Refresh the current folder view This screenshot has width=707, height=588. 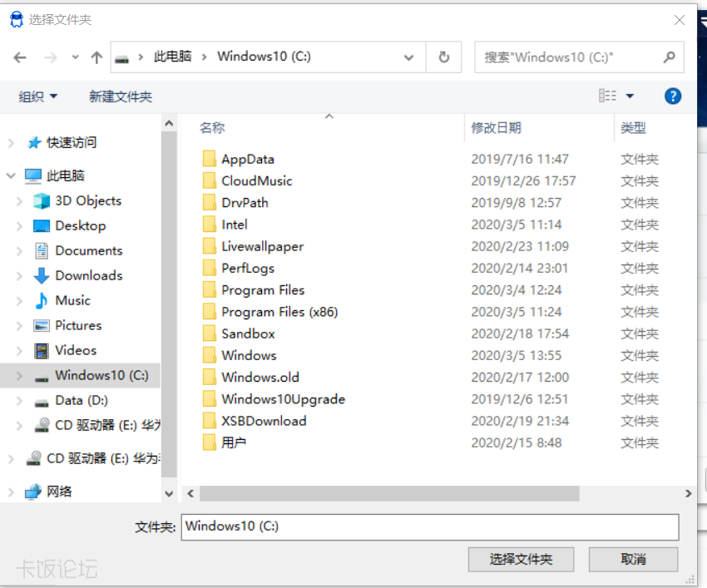click(x=443, y=57)
